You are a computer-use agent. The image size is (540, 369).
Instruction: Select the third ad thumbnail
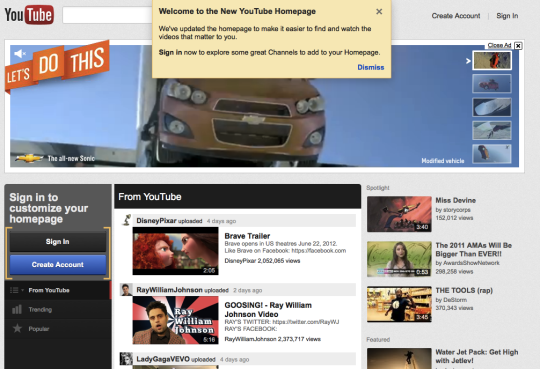(x=492, y=107)
